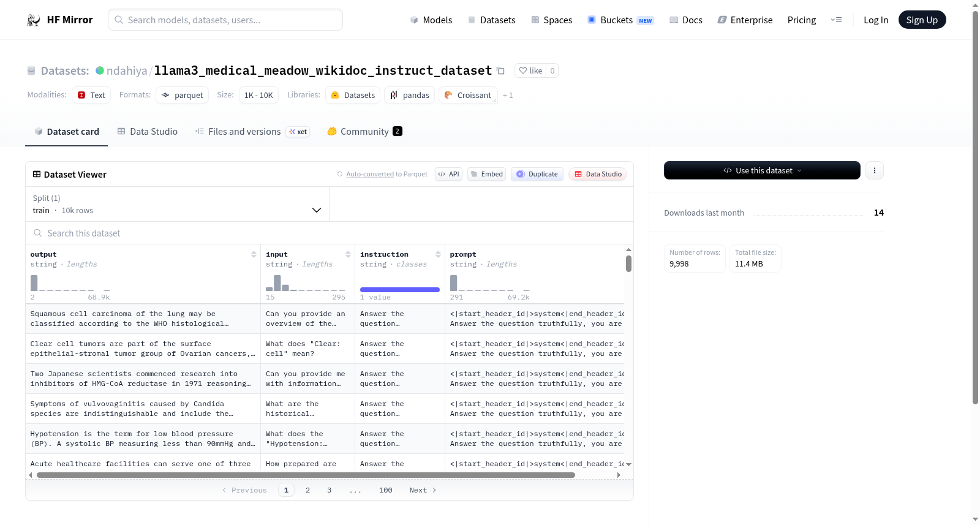980x525 pixels.
Task: Click the pandas library tag
Action: click(x=410, y=95)
